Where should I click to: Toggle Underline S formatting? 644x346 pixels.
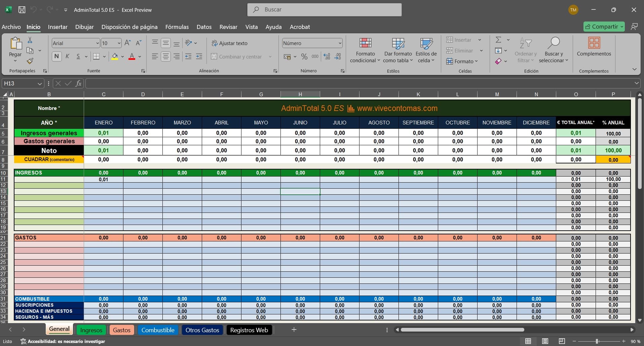[78, 56]
